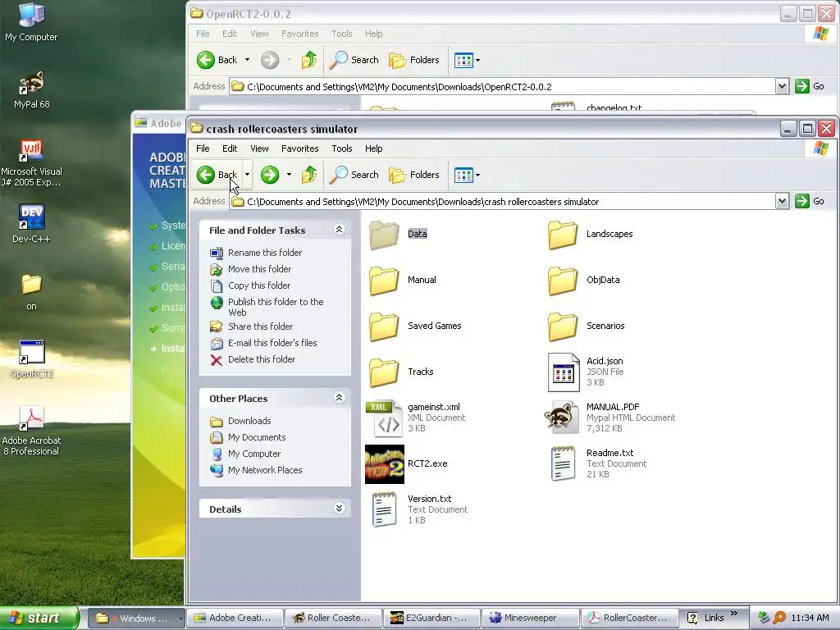Go to Downloads in Other Places

click(240, 421)
